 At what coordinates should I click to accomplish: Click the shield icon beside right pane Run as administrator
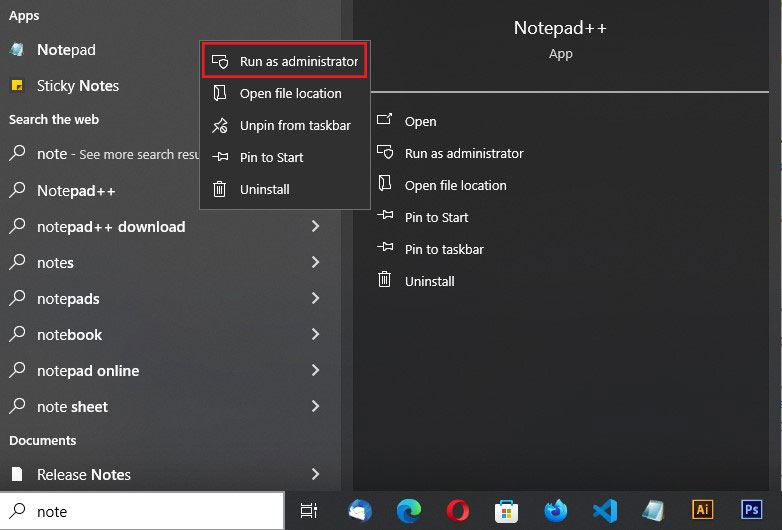[385, 152]
